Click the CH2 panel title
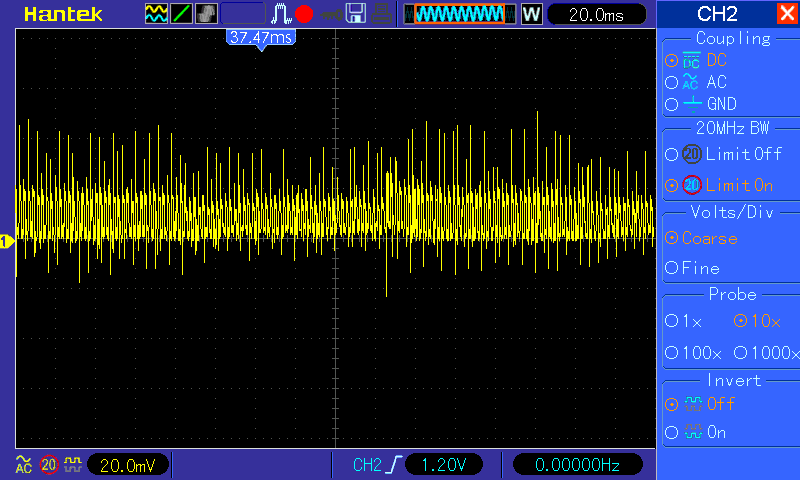This screenshot has height=480, width=800. [x=717, y=14]
